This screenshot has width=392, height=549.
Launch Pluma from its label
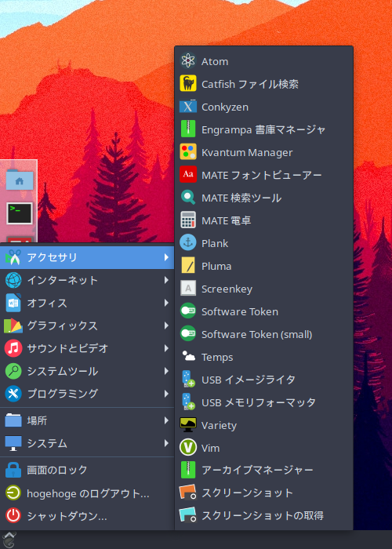(216, 266)
